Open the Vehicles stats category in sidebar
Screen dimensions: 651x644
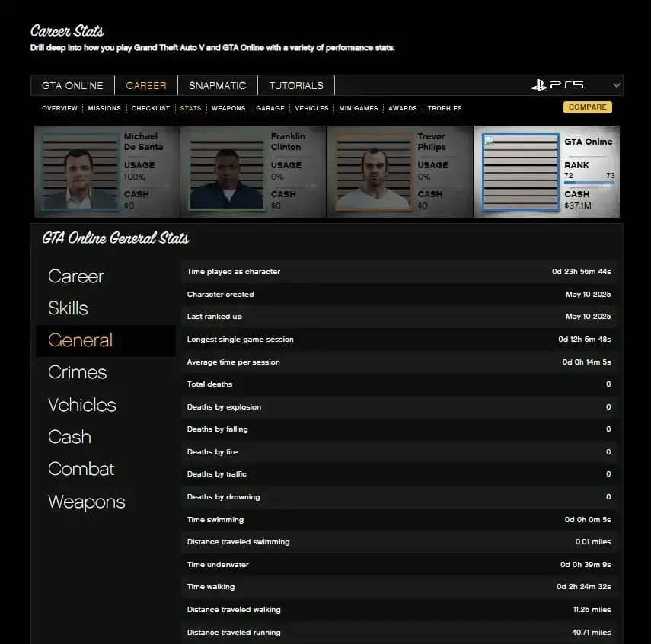81,405
